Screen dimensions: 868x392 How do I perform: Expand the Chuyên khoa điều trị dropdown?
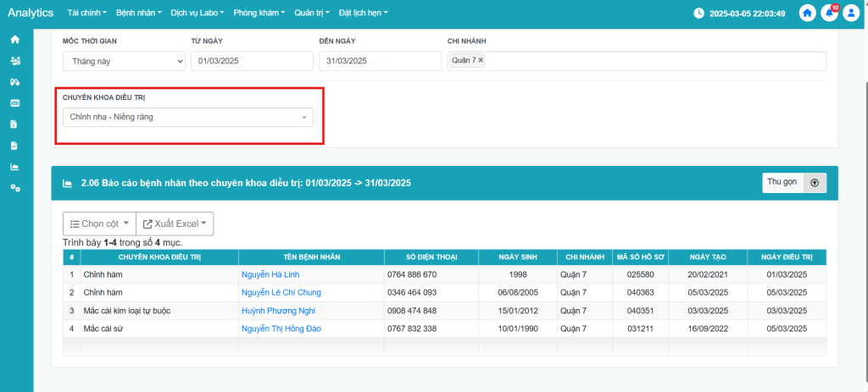tap(187, 117)
